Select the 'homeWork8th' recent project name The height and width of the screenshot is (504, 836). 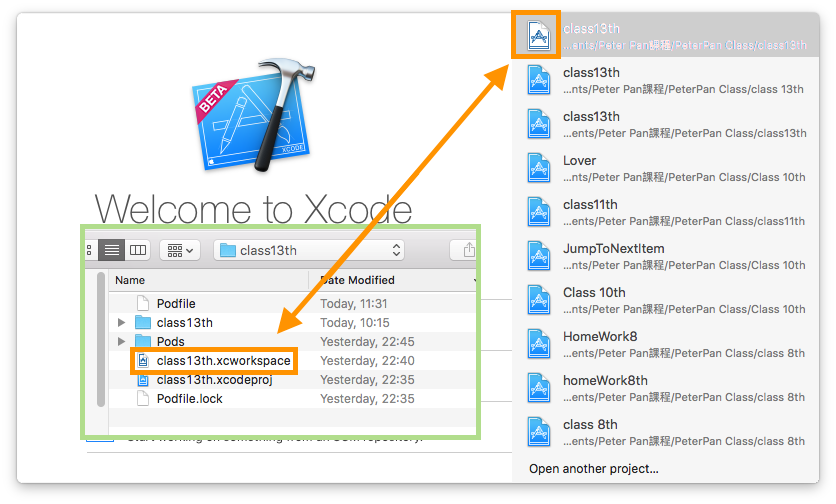click(x=605, y=380)
